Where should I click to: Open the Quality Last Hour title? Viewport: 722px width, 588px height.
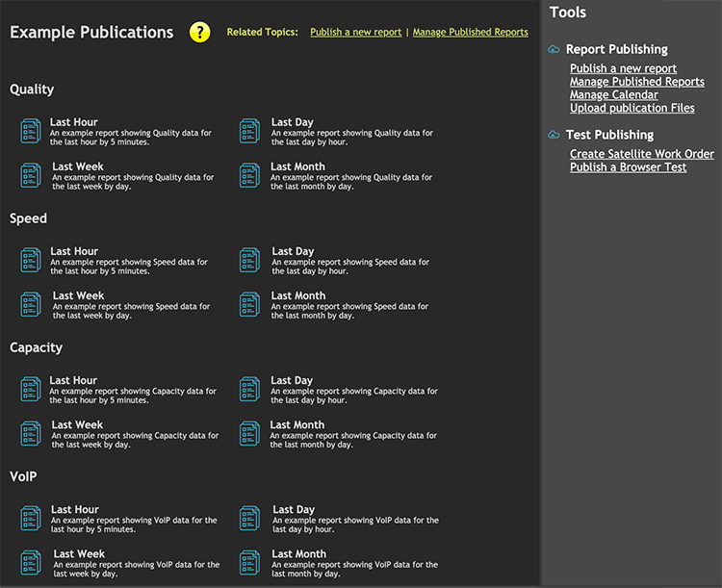click(74, 122)
